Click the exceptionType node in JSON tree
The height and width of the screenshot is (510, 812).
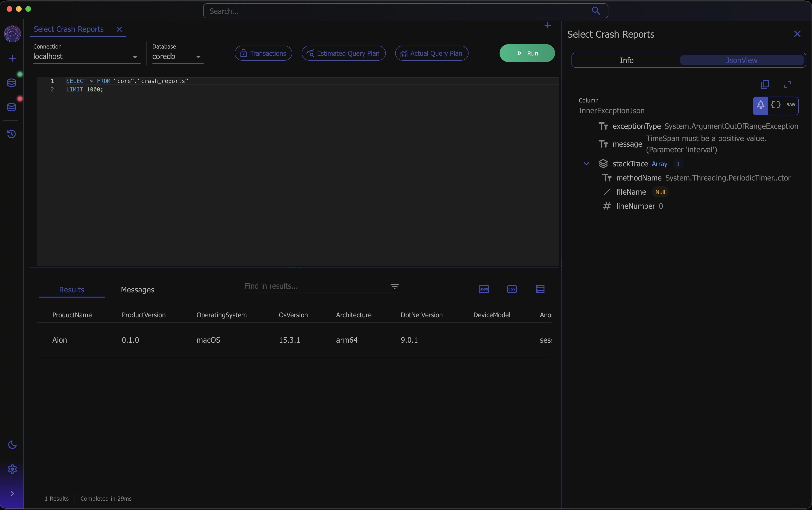pos(698,126)
